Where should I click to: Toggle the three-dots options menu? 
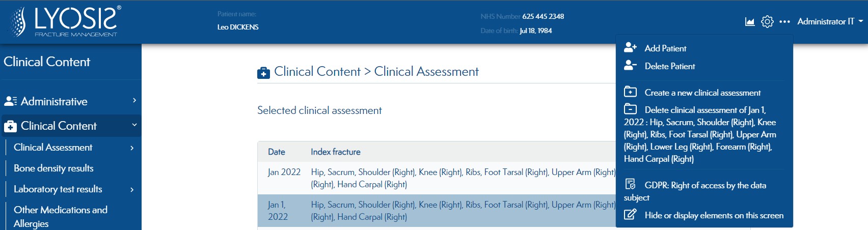[x=784, y=21]
